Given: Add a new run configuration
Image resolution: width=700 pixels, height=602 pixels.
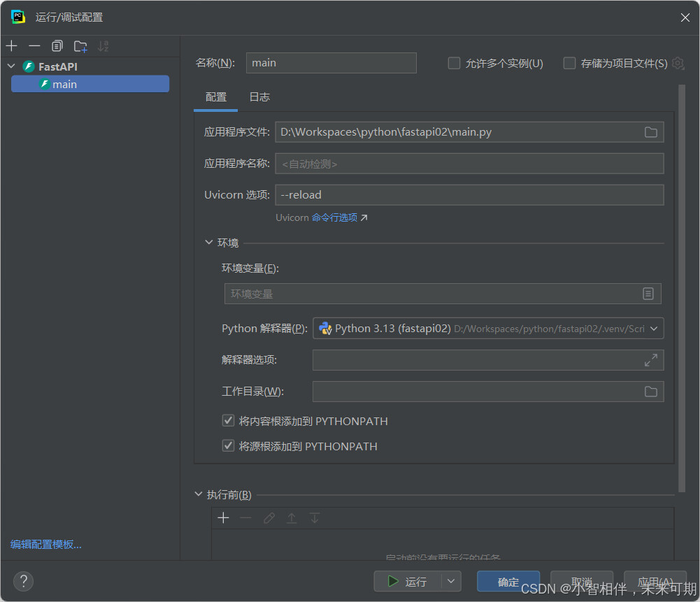Looking at the screenshot, I should click(x=12, y=46).
